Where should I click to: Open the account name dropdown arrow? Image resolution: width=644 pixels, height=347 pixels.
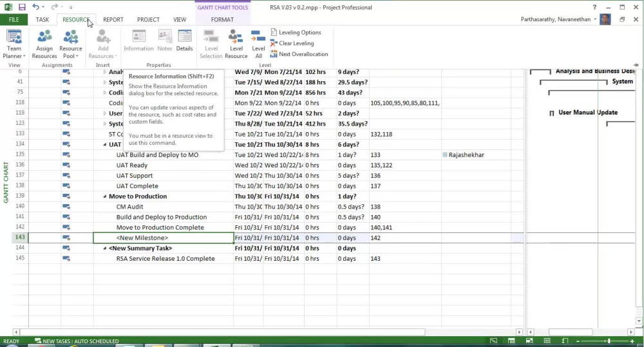(594, 19)
